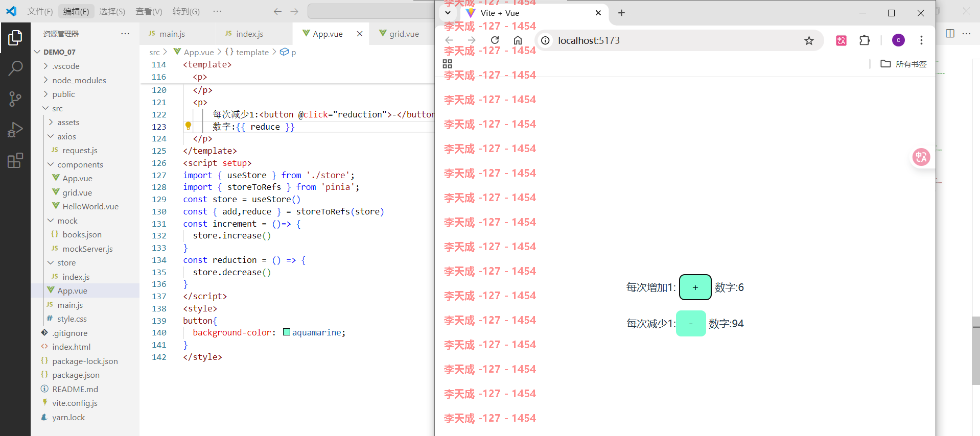Image resolution: width=980 pixels, height=436 pixels.
Task: Expand the public folder
Action: [x=46, y=94]
